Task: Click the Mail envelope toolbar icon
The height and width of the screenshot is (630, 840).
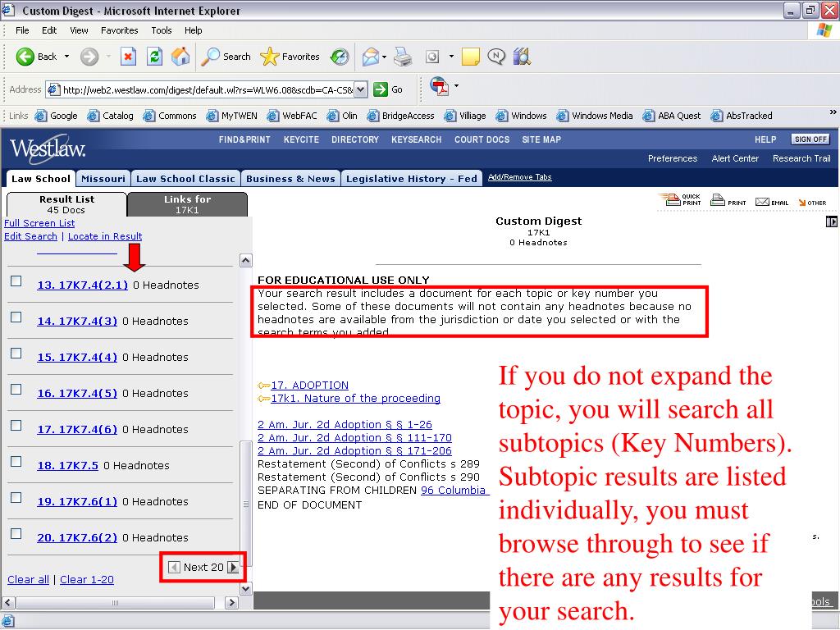Action: click(370, 57)
